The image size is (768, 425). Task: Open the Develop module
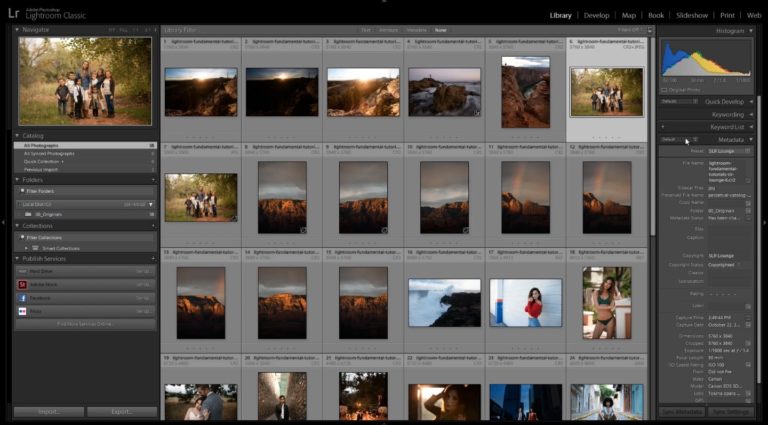(x=596, y=15)
